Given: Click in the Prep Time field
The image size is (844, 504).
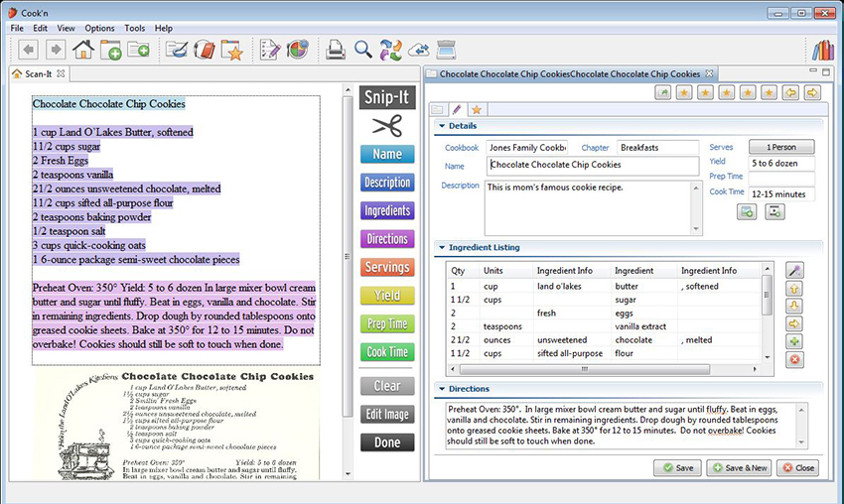Looking at the screenshot, I should click(781, 177).
